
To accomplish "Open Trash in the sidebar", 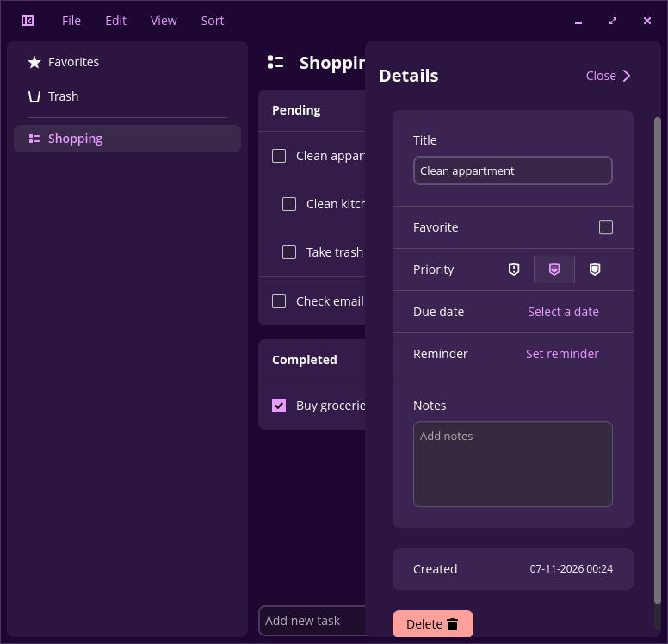I will tap(127, 96).
